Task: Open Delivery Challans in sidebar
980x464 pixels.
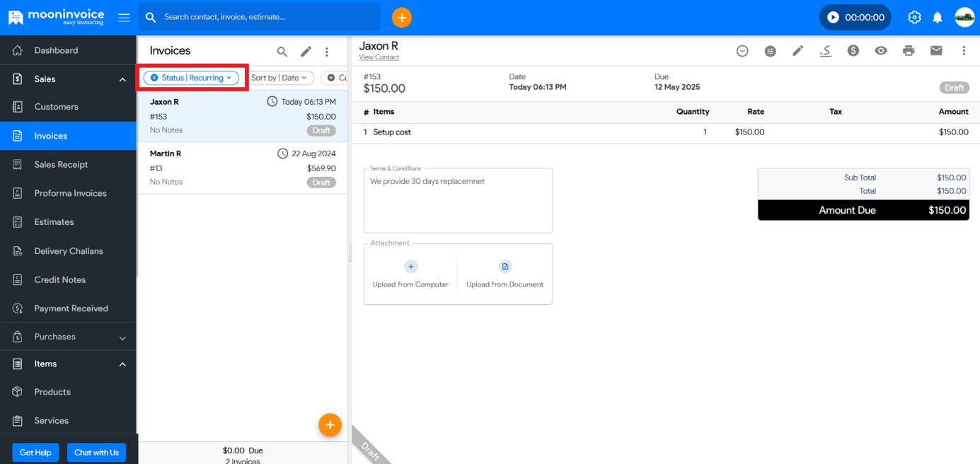Action: 68,251
